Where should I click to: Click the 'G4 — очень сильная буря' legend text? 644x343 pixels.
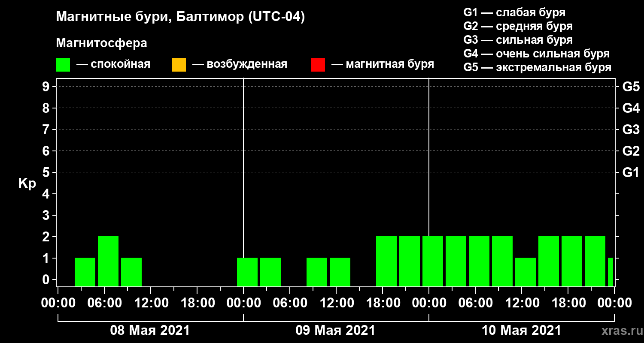coord(536,54)
